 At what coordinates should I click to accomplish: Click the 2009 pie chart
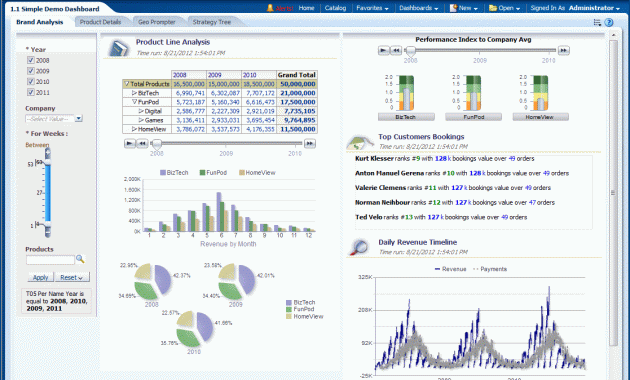coord(237,282)
